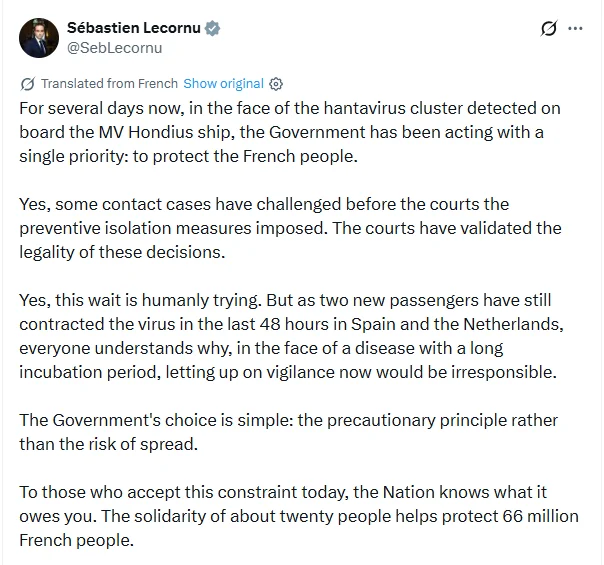The width and height of the screenshot is (604, 565).
Task: Click the Sébastien Lecornu display name
Action: point(134,28)
